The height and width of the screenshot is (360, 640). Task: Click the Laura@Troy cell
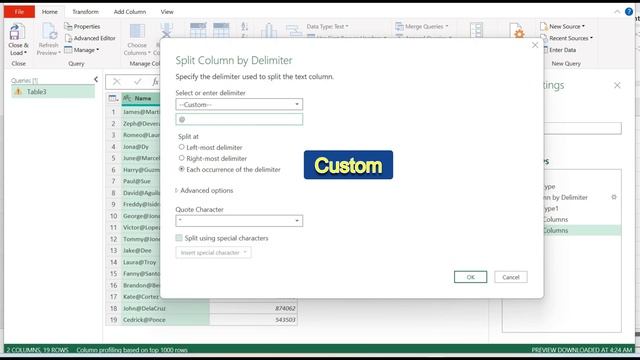[x=140, y=262]
